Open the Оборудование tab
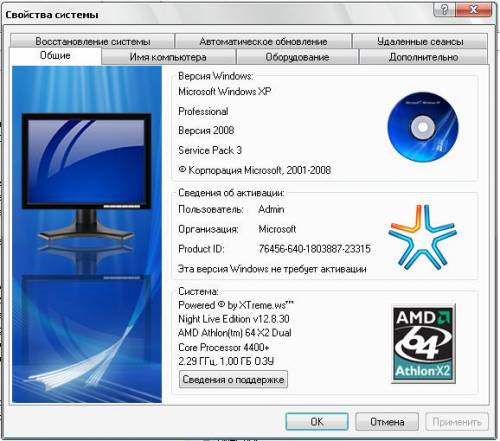This screenshot has height=441, width=500. point(297,57)
